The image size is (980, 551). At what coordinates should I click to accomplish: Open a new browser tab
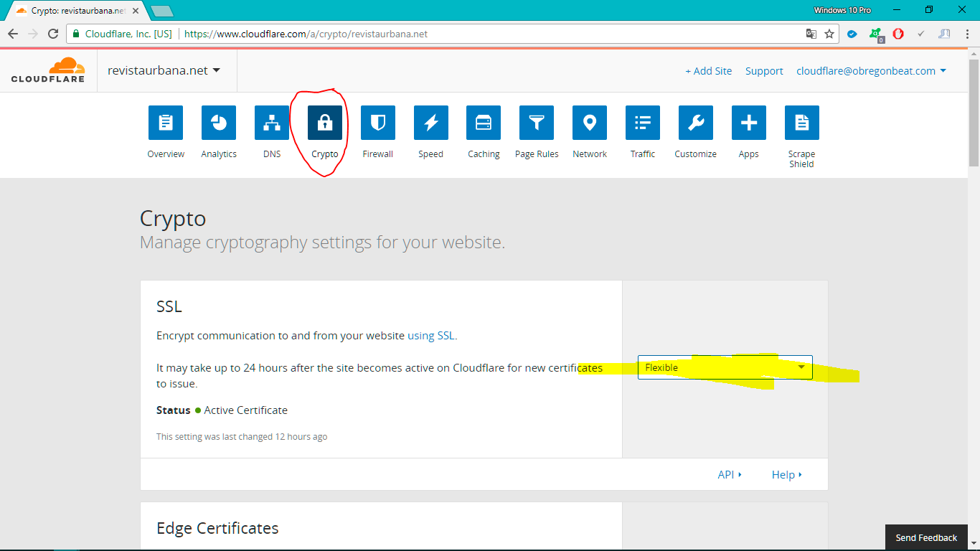click(x=162, y=11)
